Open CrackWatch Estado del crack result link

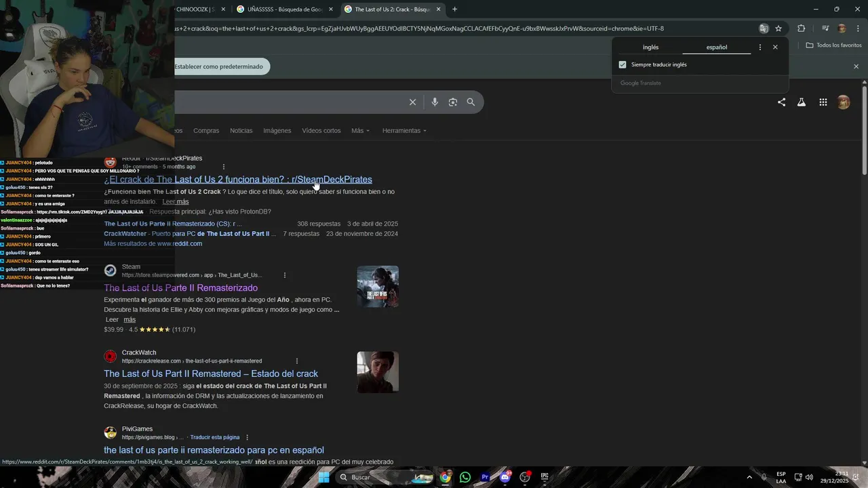click(x=211, y=374)
